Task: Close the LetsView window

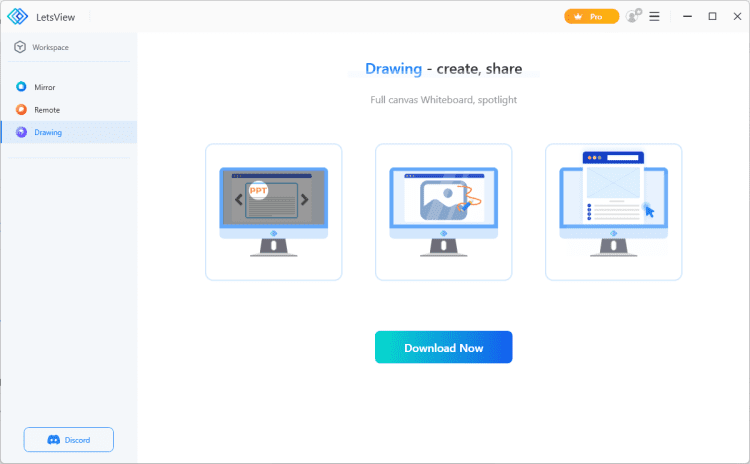Action: click(737, 16)
